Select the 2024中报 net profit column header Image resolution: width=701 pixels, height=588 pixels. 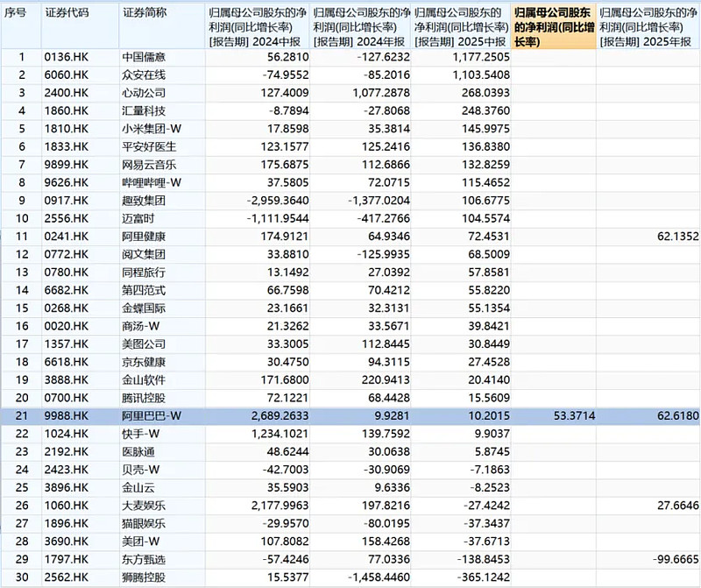(x=256, y=27)
